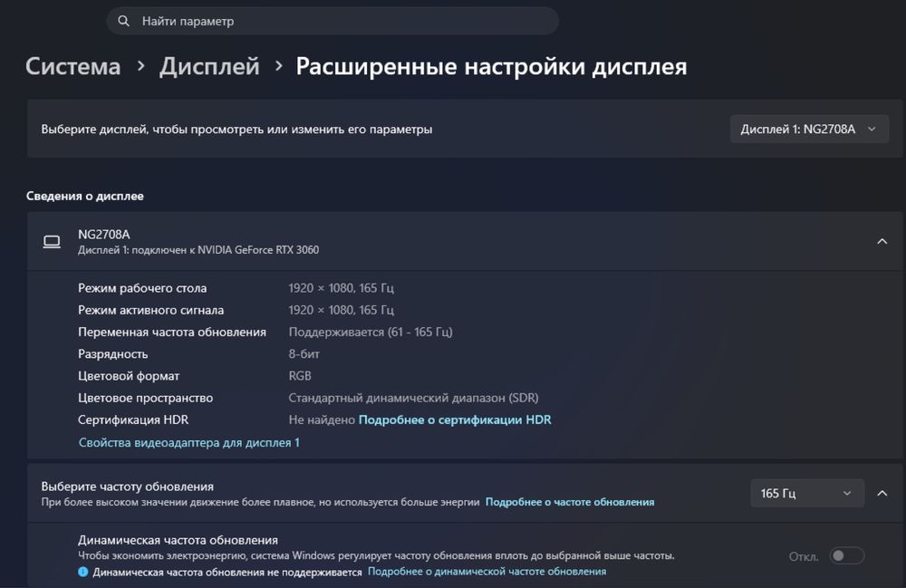Click the "RGB" color format value
Viewport: 906px width, 588px height.
point(300,376)
